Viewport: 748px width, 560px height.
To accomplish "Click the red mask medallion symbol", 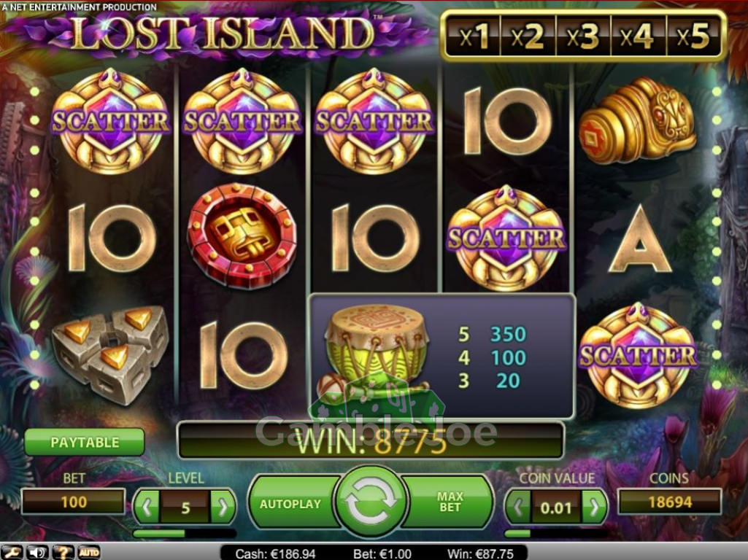I will 242,236.
